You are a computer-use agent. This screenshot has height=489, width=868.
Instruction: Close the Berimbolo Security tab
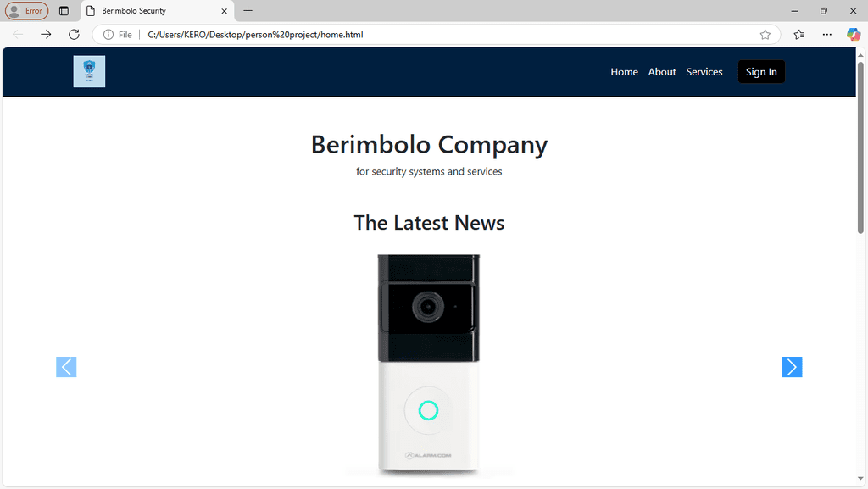(224, 10)
